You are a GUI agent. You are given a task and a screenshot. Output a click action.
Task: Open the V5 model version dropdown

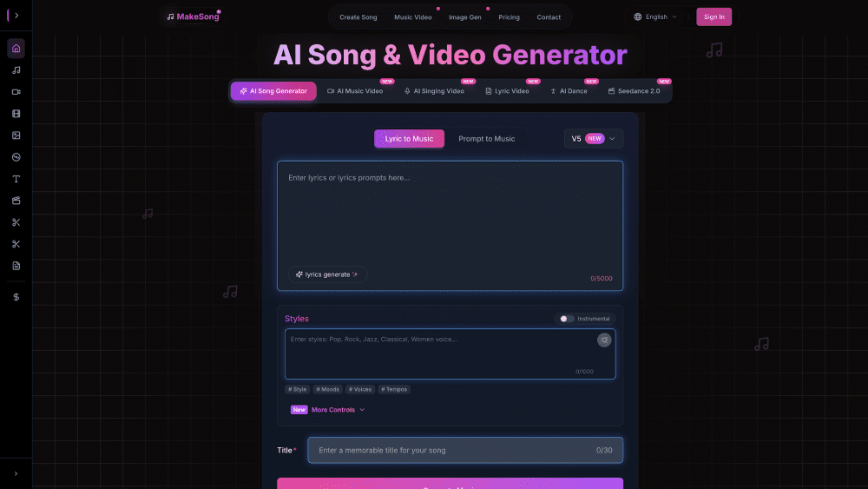click(594, 138)
